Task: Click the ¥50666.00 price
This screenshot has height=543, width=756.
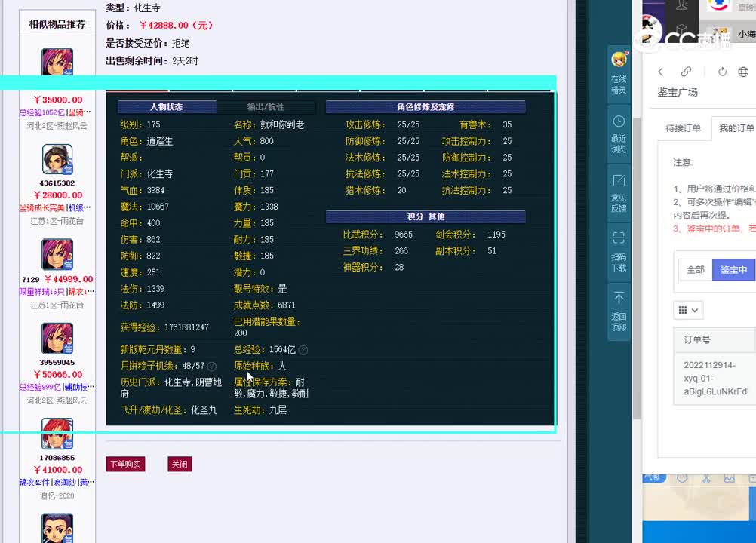Action: click(x=58, y=375)
